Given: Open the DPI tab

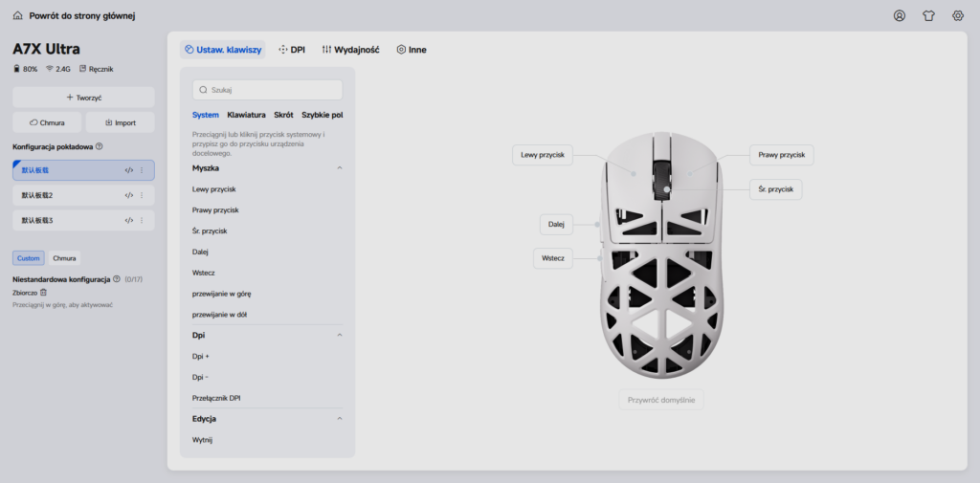Looking at the screenshot, I should coord(292,50).
